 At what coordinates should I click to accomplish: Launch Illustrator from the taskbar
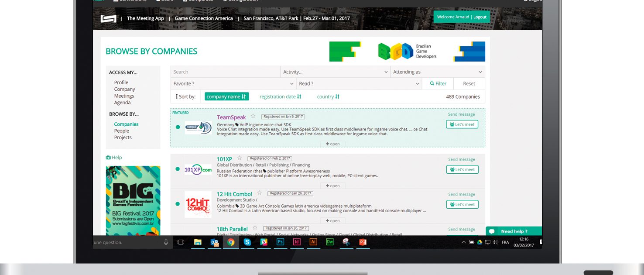313,242
